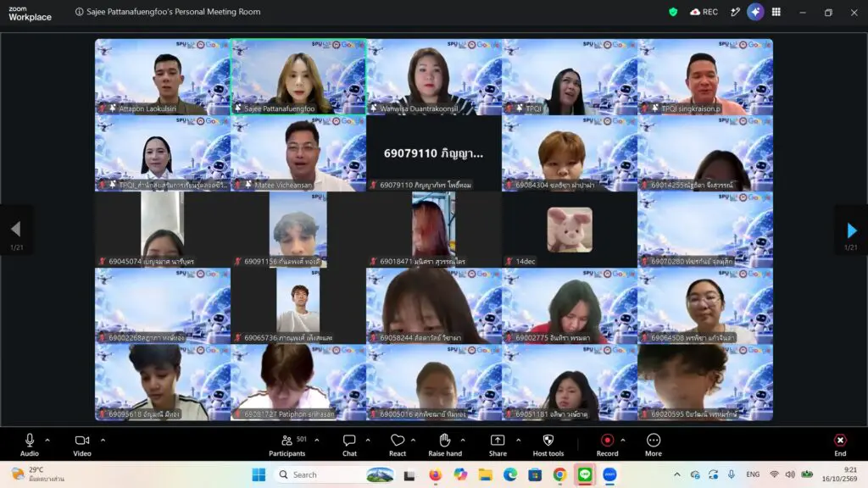Expand the Chat options arrow

pos(368,441)
